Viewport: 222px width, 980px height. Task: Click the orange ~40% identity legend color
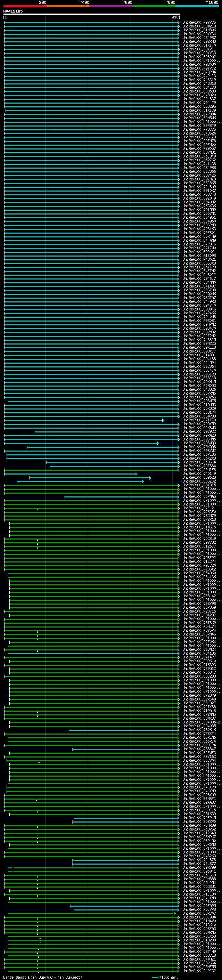(68, 6)
